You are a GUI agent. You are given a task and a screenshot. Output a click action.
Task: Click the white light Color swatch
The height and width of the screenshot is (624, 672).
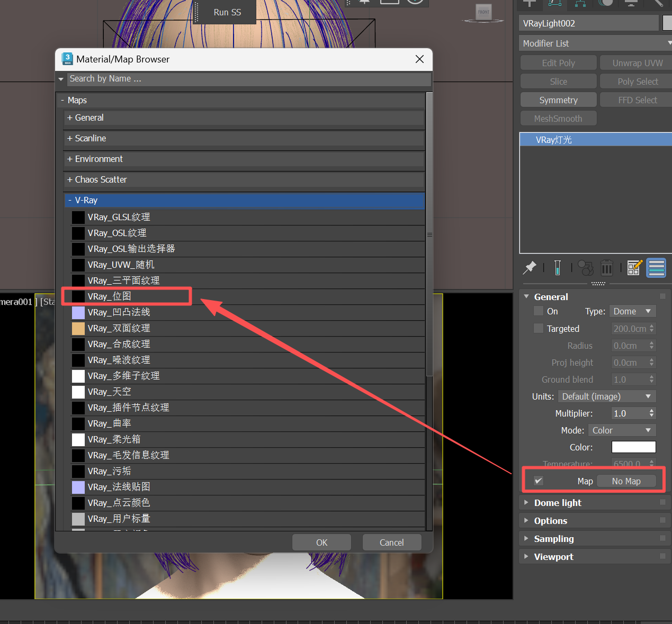[x=633, y=447]
